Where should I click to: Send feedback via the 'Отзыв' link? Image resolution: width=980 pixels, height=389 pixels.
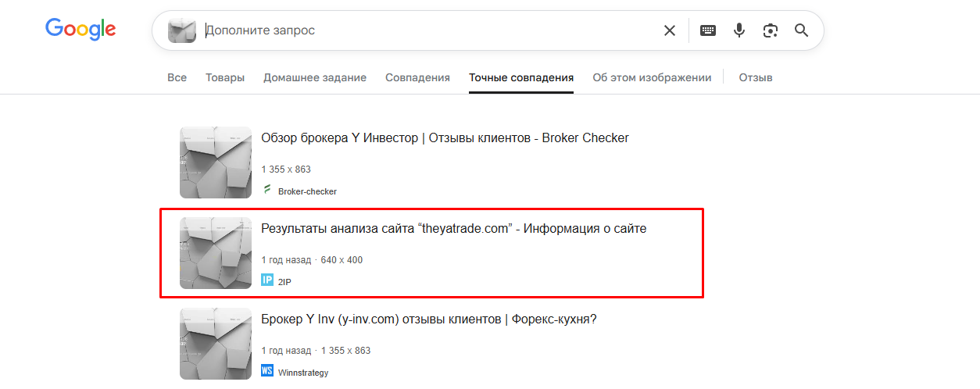pyautogui.click(x=756, y=77)
